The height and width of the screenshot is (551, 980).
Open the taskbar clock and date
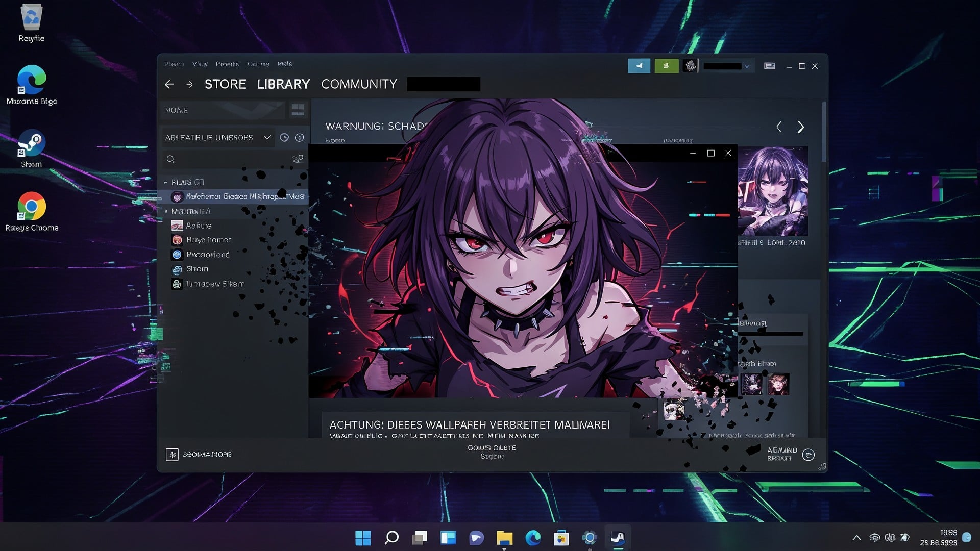coord(939,537)
